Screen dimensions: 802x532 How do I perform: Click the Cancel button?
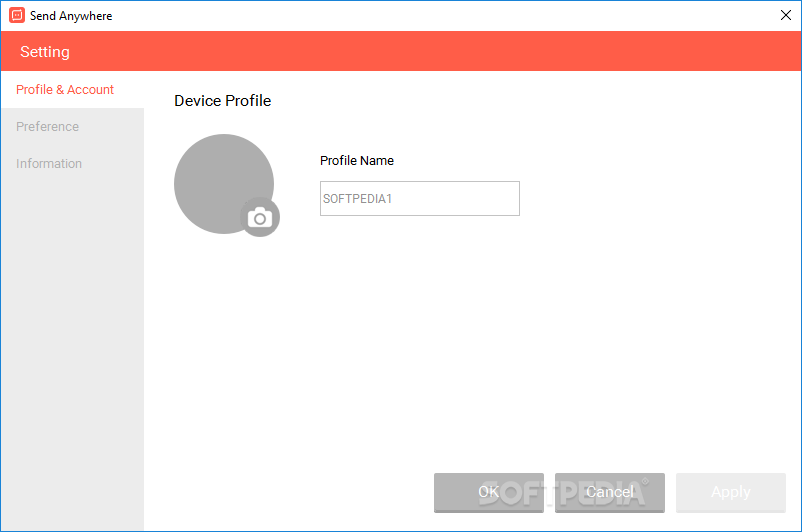pos(610,492)
